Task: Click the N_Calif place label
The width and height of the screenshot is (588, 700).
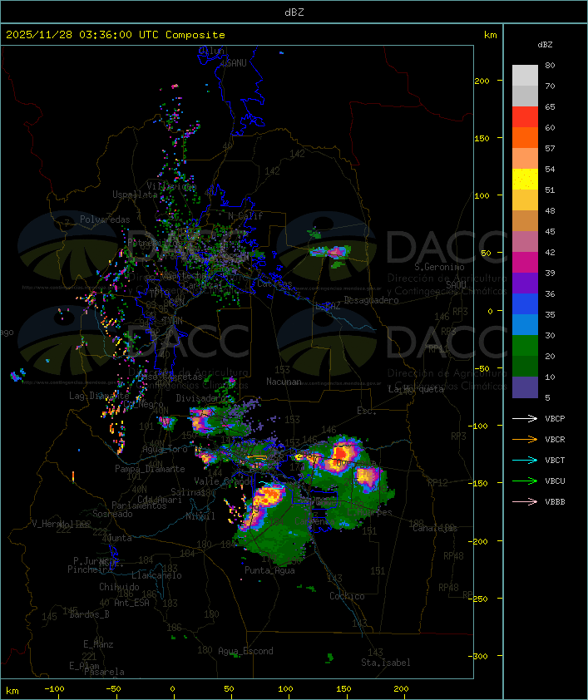Action: 245,216
